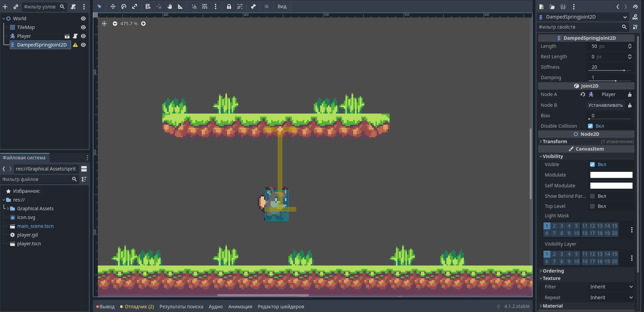Enable the Top Level checkbox

click(x=592, y=206)
